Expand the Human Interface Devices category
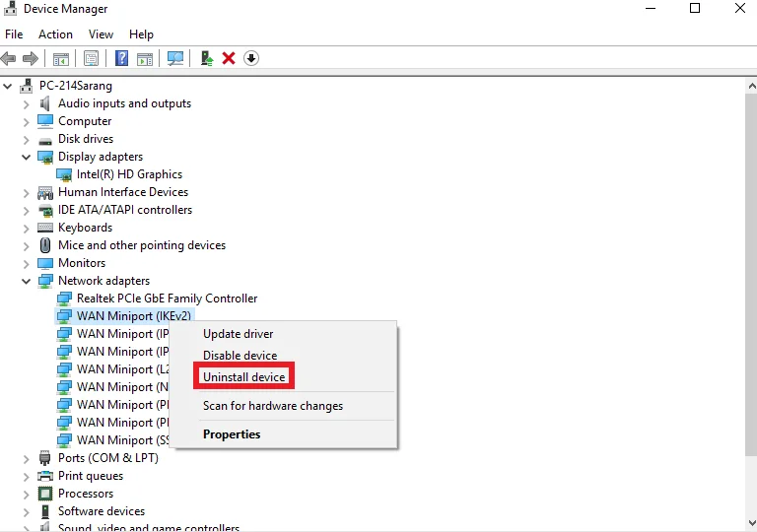Viewport: 757px width, 532px height. point(26,193)
